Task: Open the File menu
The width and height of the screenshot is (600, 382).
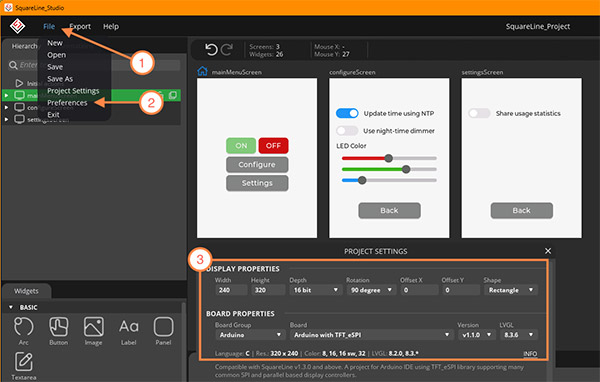Action: [x=49, y=26]
